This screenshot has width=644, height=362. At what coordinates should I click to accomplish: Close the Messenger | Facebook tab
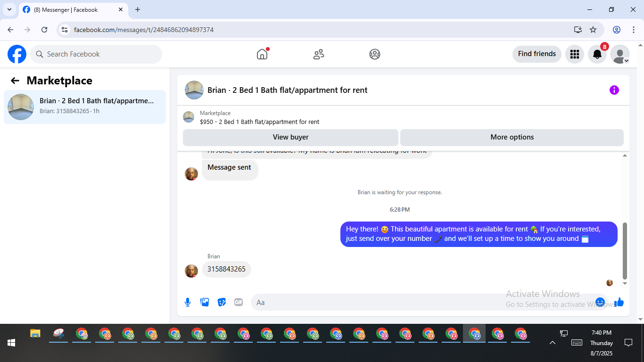click(121, 9)
